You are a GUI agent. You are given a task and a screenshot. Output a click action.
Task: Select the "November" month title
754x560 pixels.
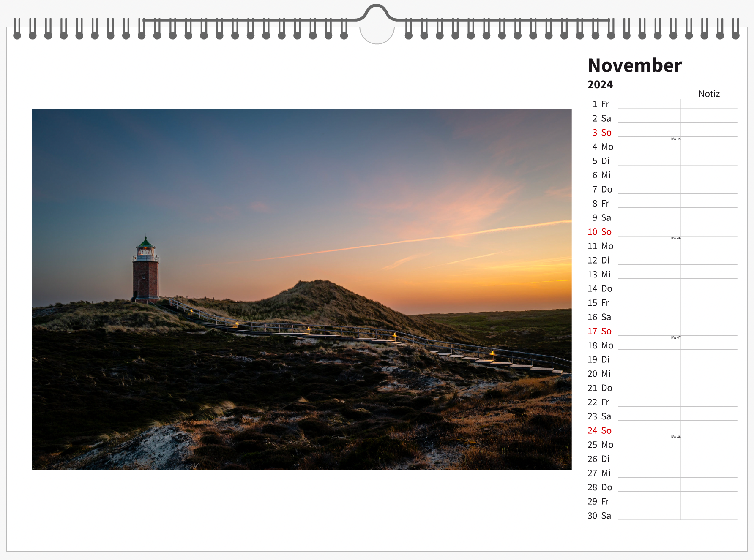(x=635, y=65)
